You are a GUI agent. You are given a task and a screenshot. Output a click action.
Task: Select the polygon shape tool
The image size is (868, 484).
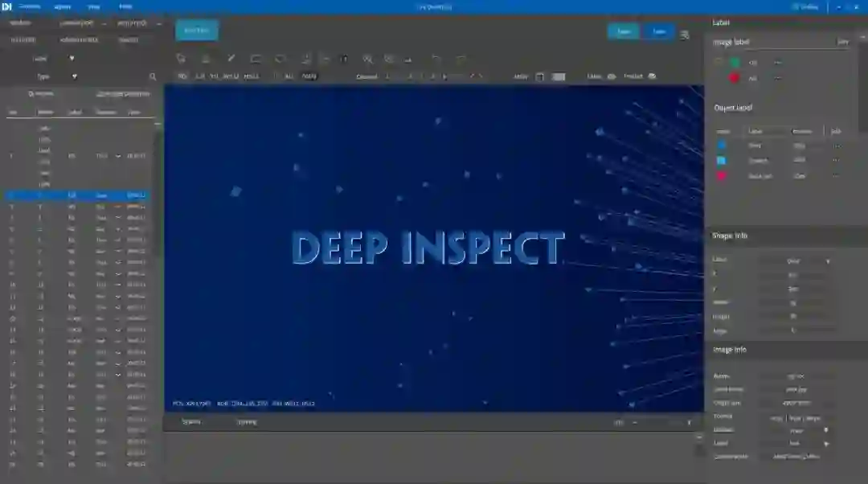coord(280,58)
